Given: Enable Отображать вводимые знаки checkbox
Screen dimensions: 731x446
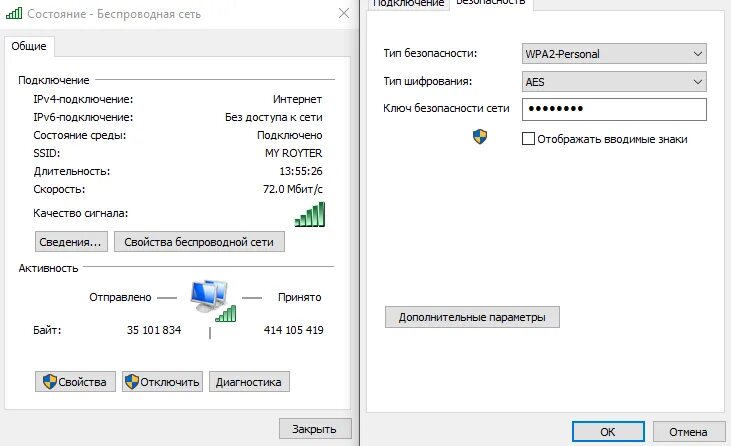Looking at the screenshot, I should [x=528, y=139].
